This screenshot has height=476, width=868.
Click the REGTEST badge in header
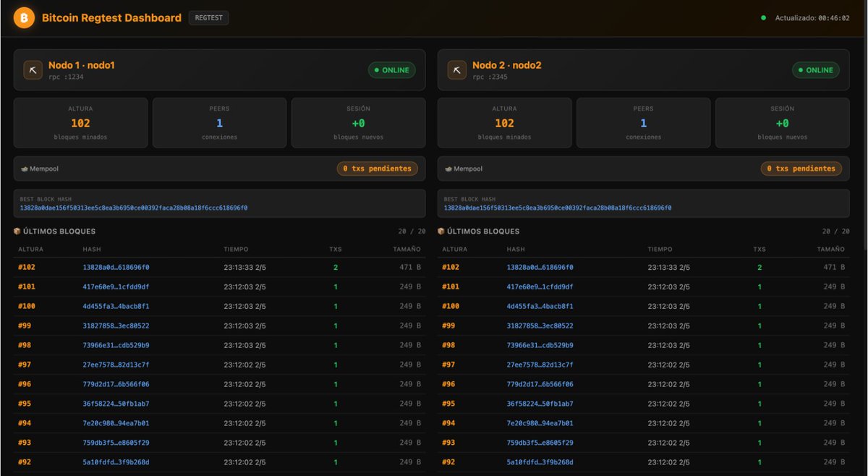[208, 18]
